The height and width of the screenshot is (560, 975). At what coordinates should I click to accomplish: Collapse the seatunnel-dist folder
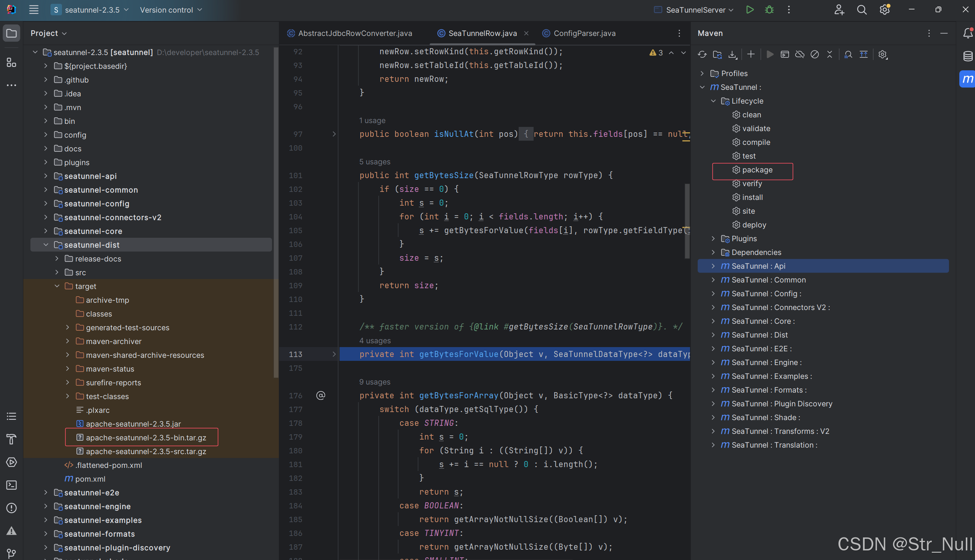click(46, 245)
